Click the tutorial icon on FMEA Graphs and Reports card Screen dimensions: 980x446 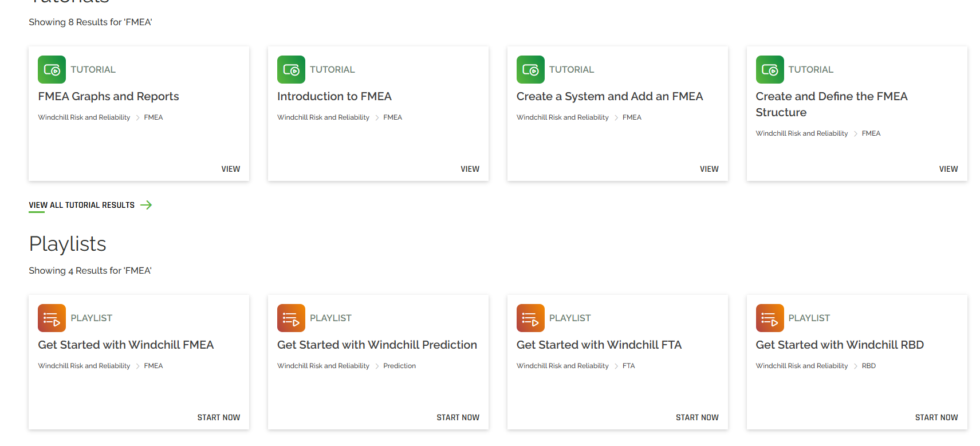52,69
